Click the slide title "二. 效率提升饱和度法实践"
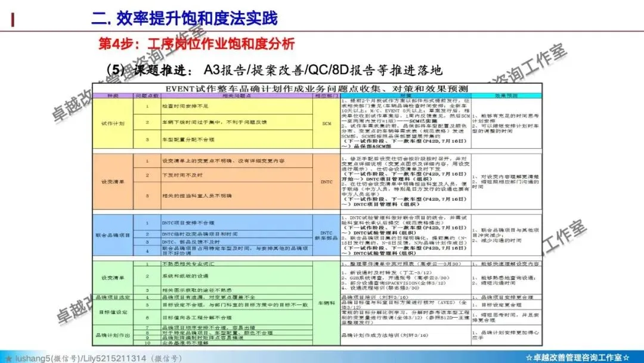The height and width of the screenshot is (363, 644). (184, 19)
